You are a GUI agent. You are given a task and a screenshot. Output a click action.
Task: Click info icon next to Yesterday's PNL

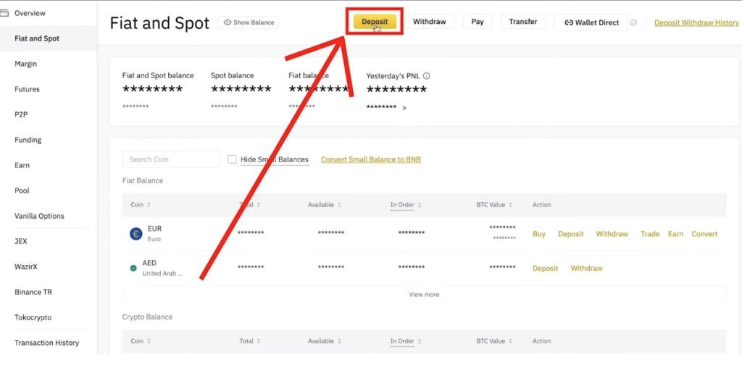click(426, 76)
